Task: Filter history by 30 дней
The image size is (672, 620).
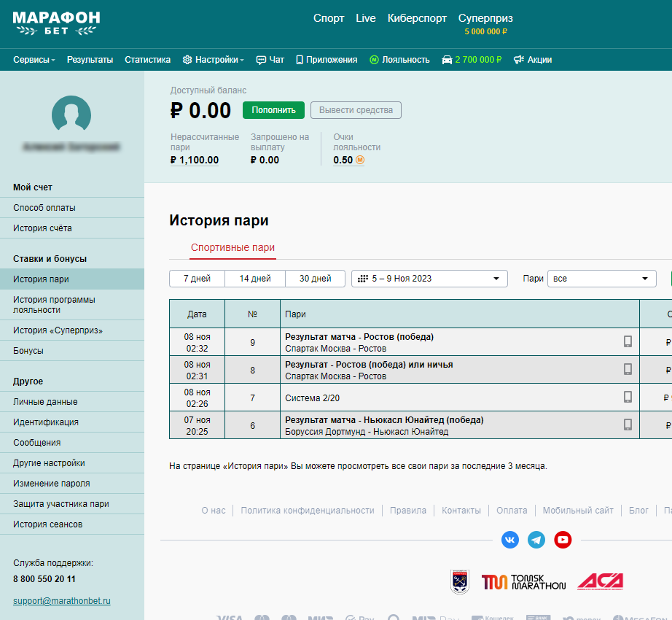Action: pyautogui.click(x=316, y=279)
